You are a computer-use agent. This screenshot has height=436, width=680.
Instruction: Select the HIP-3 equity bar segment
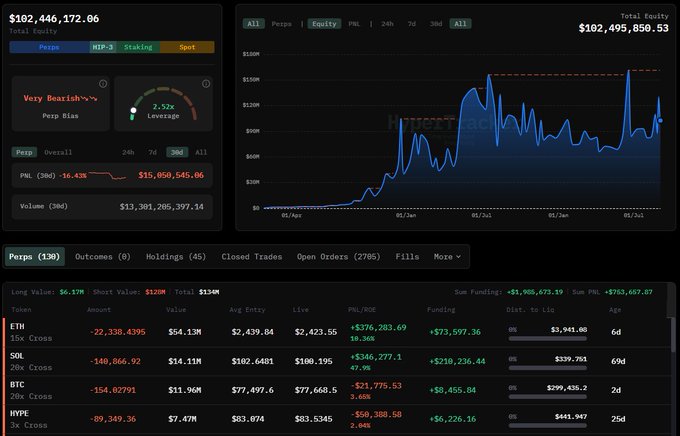click(x=103, y=47)
